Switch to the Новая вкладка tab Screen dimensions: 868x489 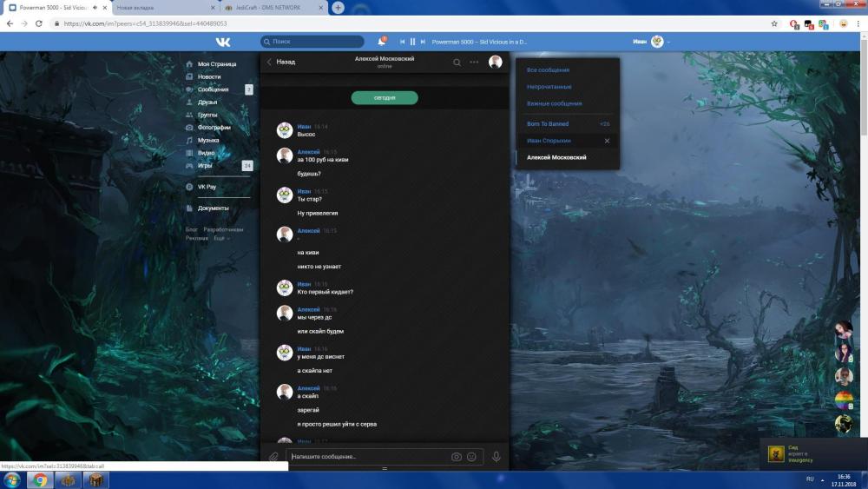(x=165, y=8)
